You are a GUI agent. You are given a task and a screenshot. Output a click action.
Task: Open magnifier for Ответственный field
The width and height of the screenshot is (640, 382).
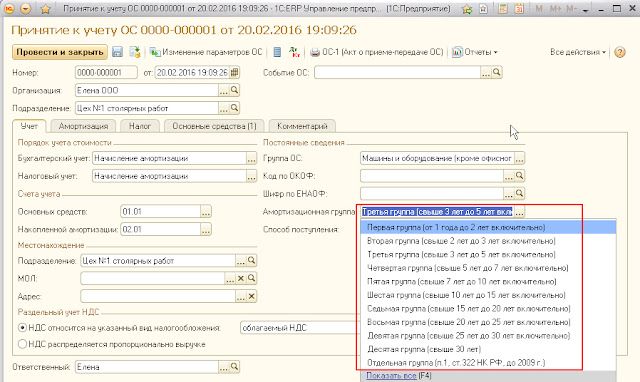pos(234,367)
